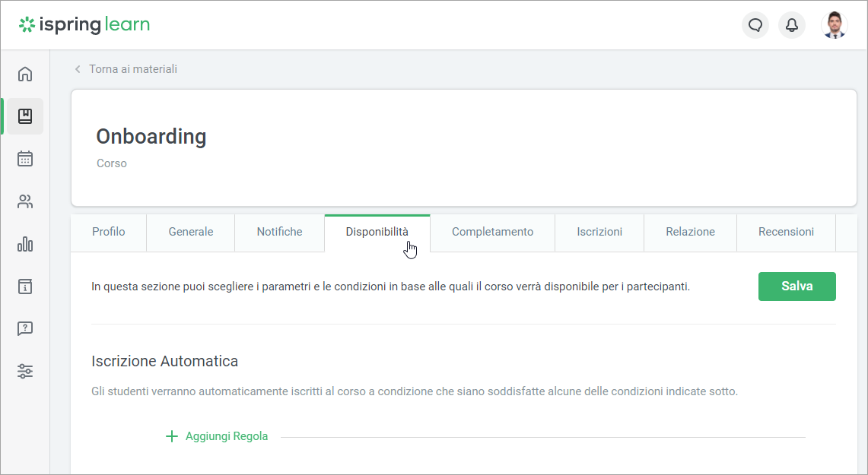Select the Completamento tab

pyautogui.click(x=492, y=232)
